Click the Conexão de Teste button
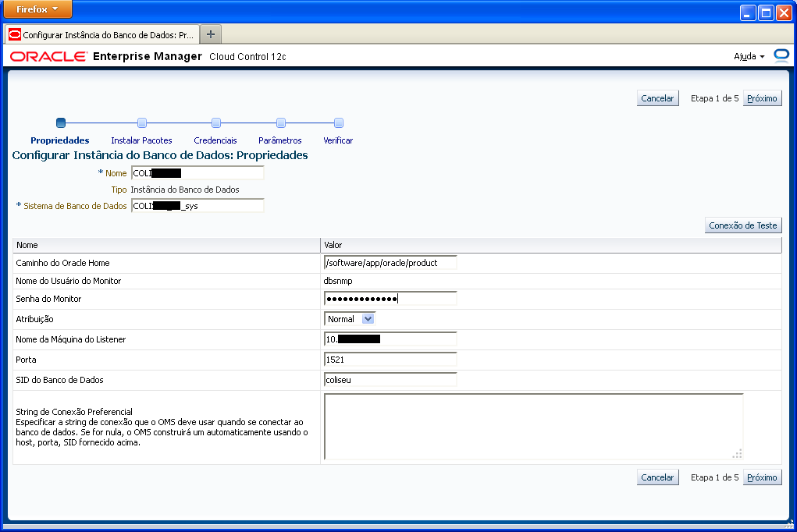The height and width of the screenshot is (532, 797). [x=742, y=225]
